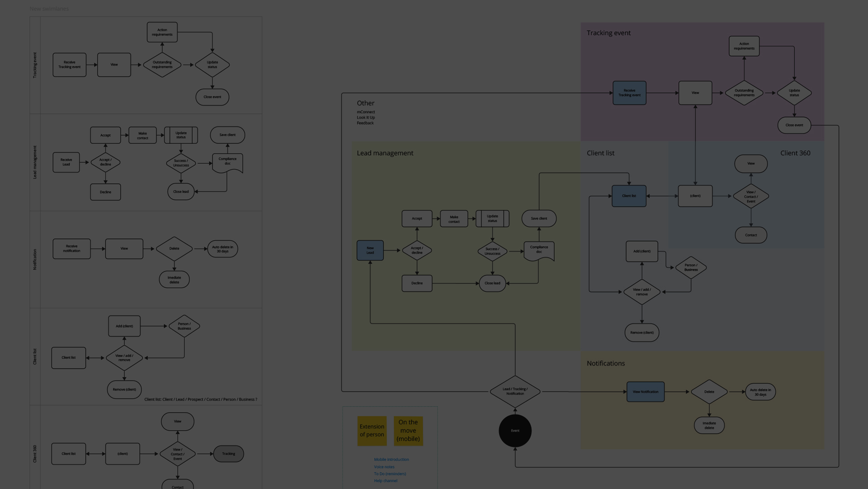Image resolution: width=868 pixels, height=489 pixels.
Task: Select Close event node in left swimlane
Action: tap(212, 97)
